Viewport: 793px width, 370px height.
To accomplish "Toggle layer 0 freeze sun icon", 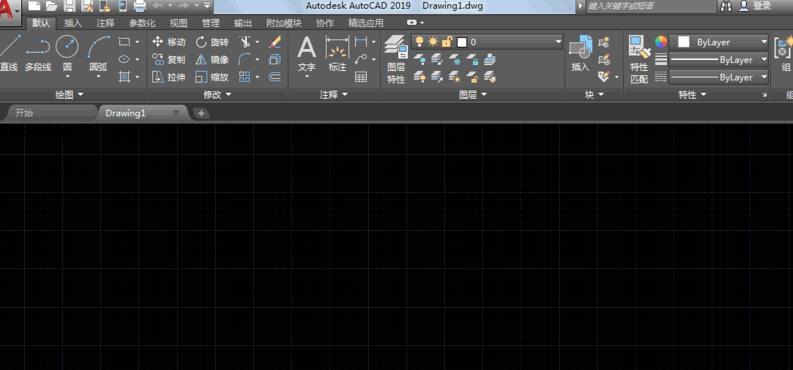I will click(x=433, y=41).
